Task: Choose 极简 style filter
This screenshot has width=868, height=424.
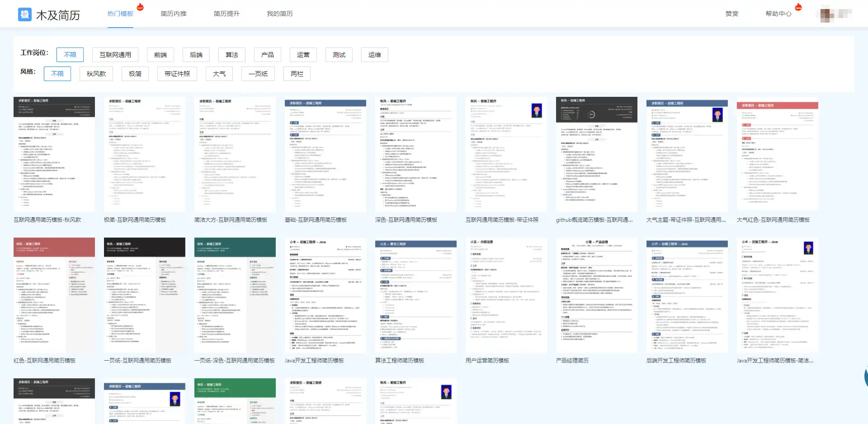Action: coord(135,74)
